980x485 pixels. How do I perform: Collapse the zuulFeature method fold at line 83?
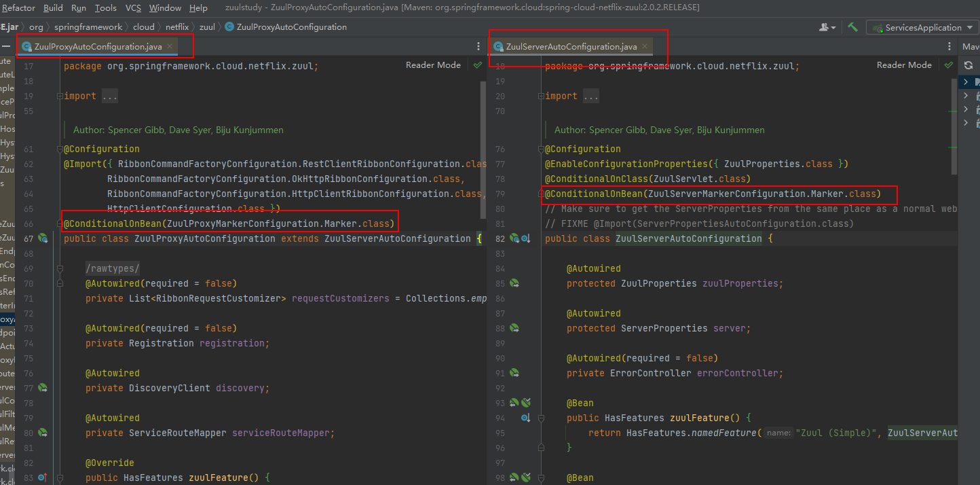point(60,478)
